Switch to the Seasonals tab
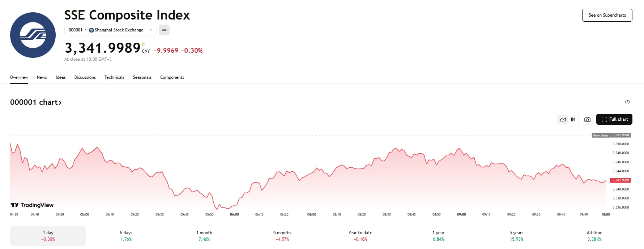Image resolution: width=644 pixels, height=249 pixels. coord(142,77)
